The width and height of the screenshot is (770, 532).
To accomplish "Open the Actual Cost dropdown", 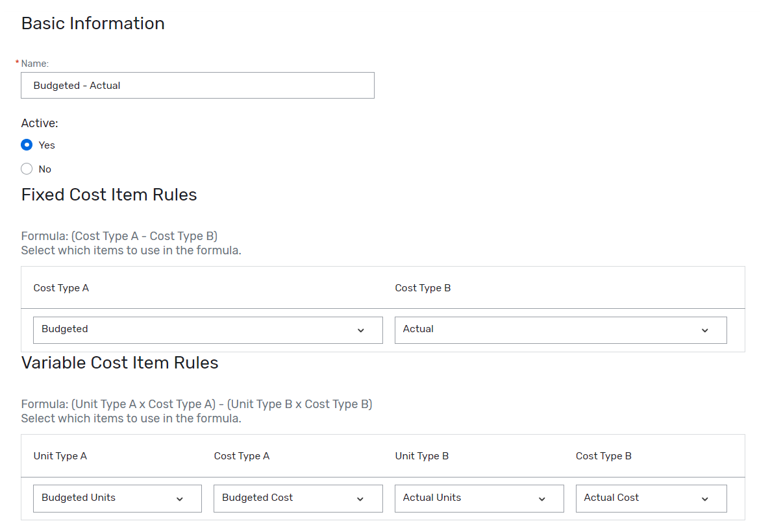I will (651, 498).
